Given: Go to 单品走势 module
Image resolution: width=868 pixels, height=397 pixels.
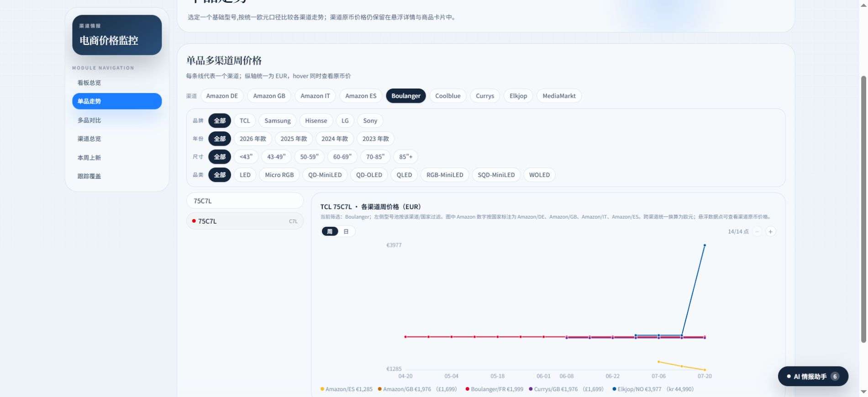Looking at the screenshot, I should tap(117, 101).
